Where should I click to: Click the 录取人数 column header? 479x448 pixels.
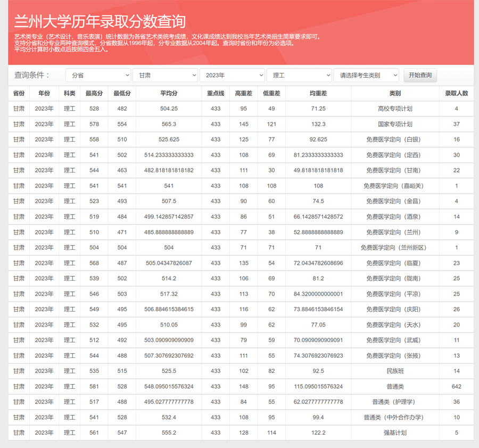pyautogui.click(x=457, y=93)
